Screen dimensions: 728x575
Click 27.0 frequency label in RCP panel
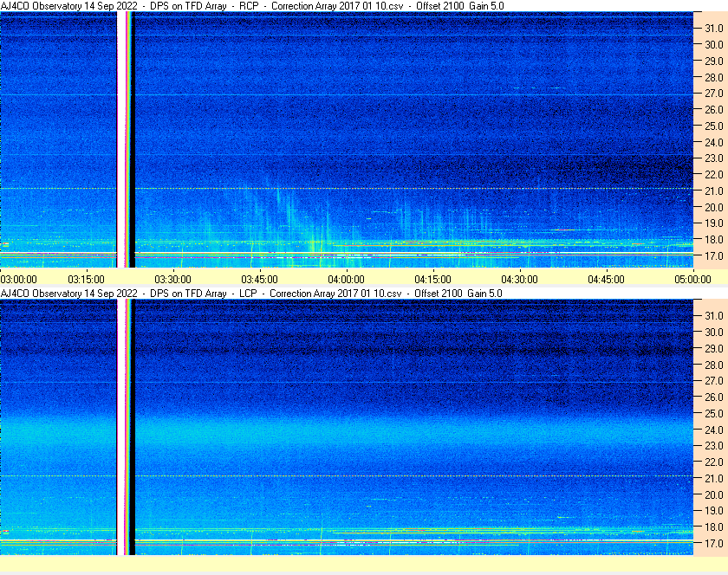(713, 93)
